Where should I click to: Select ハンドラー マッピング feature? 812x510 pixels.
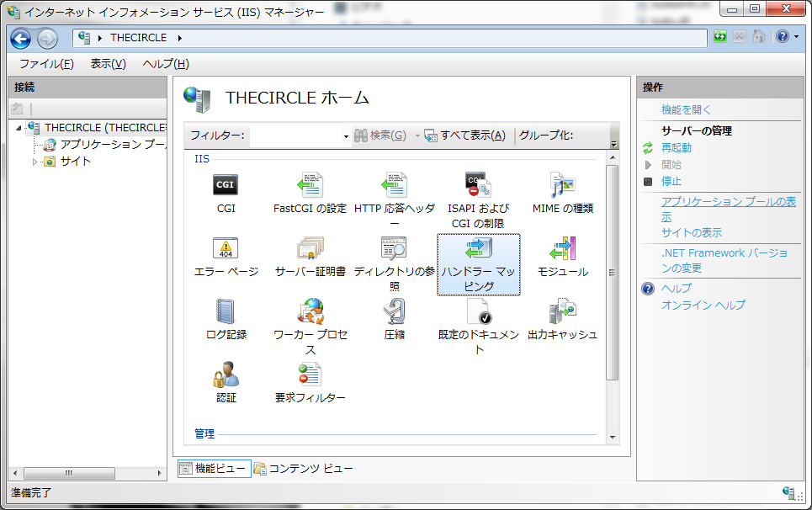[479, 264]
